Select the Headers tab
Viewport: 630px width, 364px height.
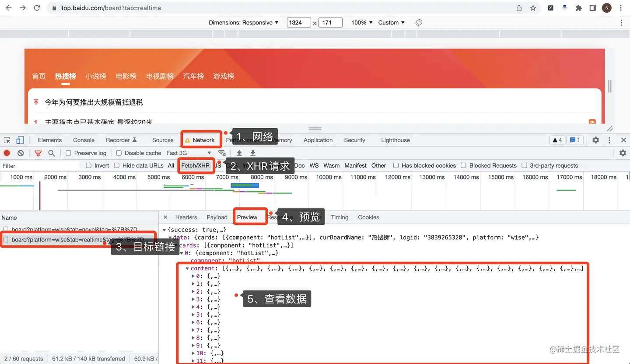(186, 217)
